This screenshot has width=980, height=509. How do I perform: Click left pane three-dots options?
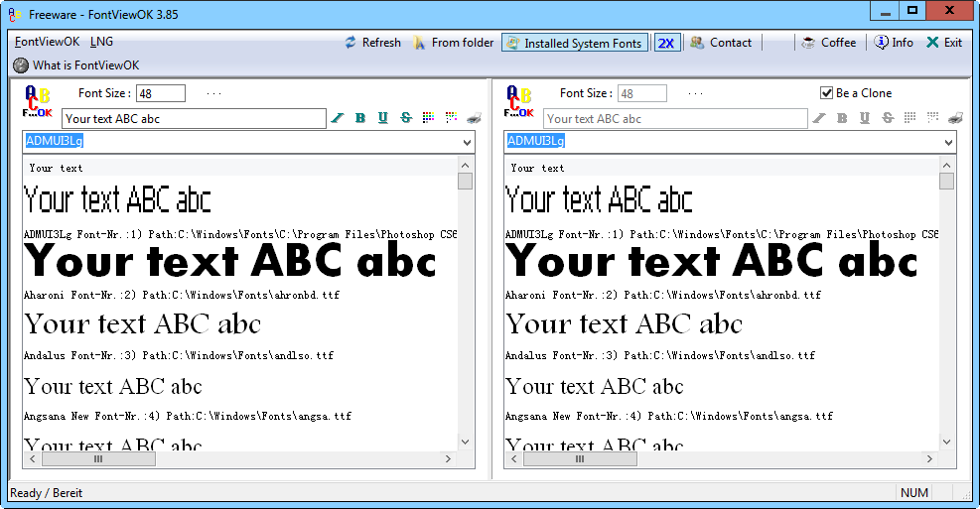pos(213,93)
